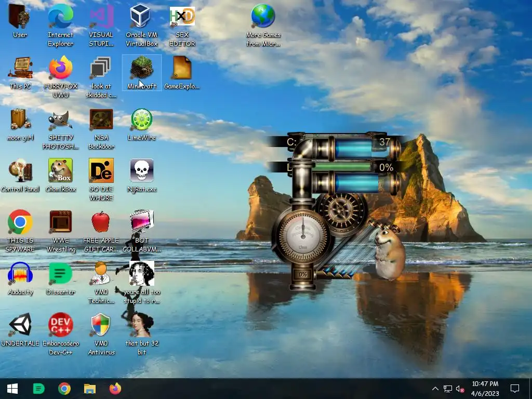The width and height of the screenshot is (532, 399).
Task: Launch Chrome 'THIS IS SPYWARE' shortcut
Action: click(20, 222)
